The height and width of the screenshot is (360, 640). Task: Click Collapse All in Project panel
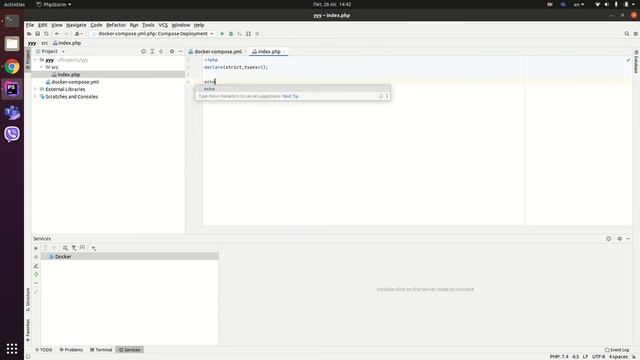click(x=161, y=51)
